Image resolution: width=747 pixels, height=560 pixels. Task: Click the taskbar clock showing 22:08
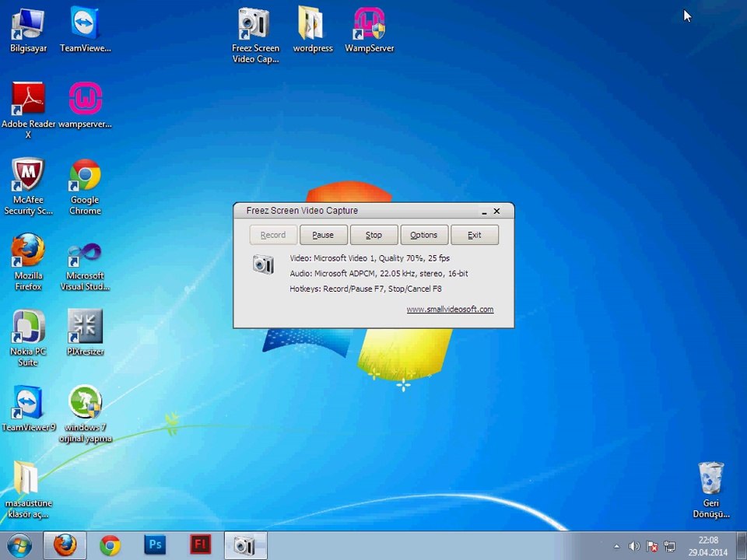click(x=708, y=546)
